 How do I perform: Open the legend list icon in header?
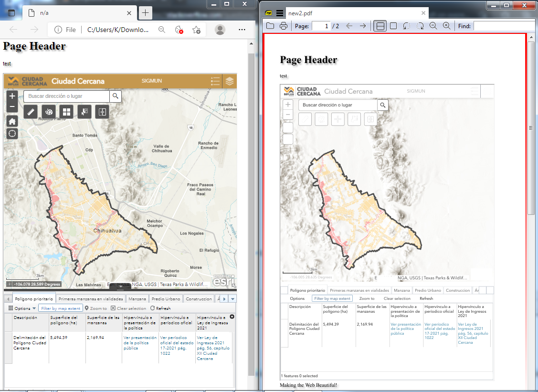coord(215,81)
